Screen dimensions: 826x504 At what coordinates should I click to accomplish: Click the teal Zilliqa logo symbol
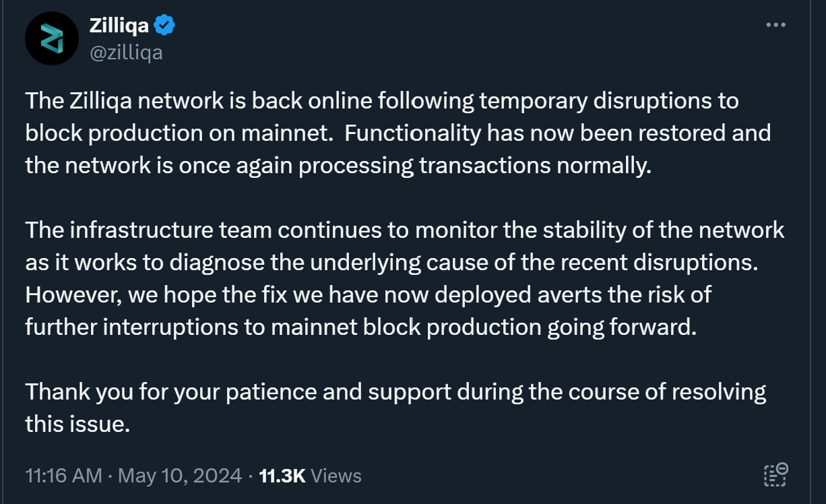click(x=52, y=38)
